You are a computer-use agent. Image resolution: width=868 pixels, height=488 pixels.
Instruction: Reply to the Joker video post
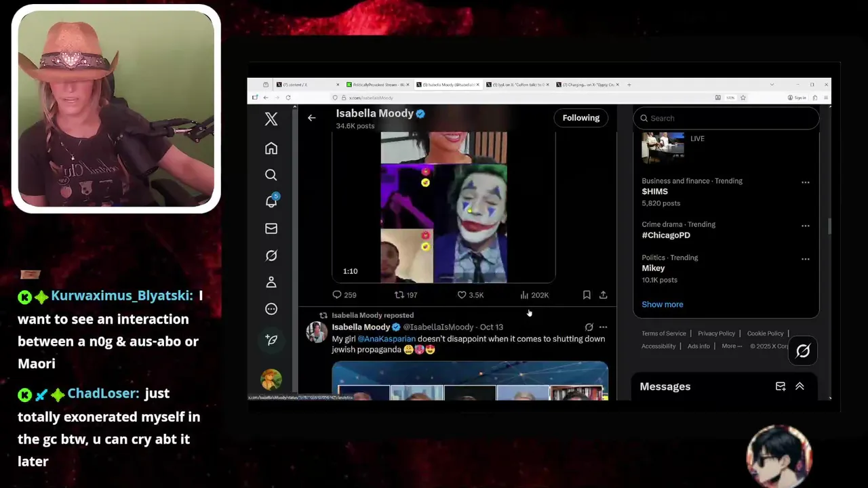(x=344, y=295)
